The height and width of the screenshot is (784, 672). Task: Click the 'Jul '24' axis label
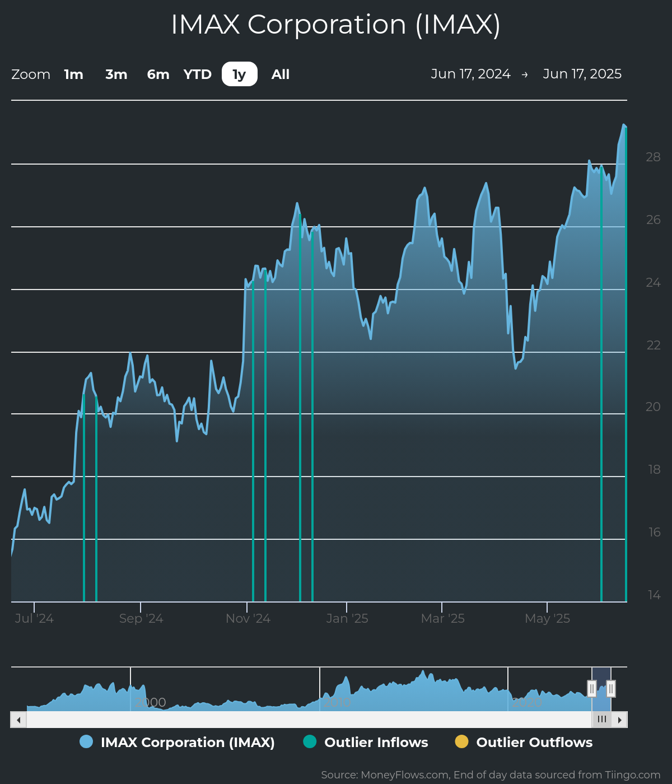(34, 618)
